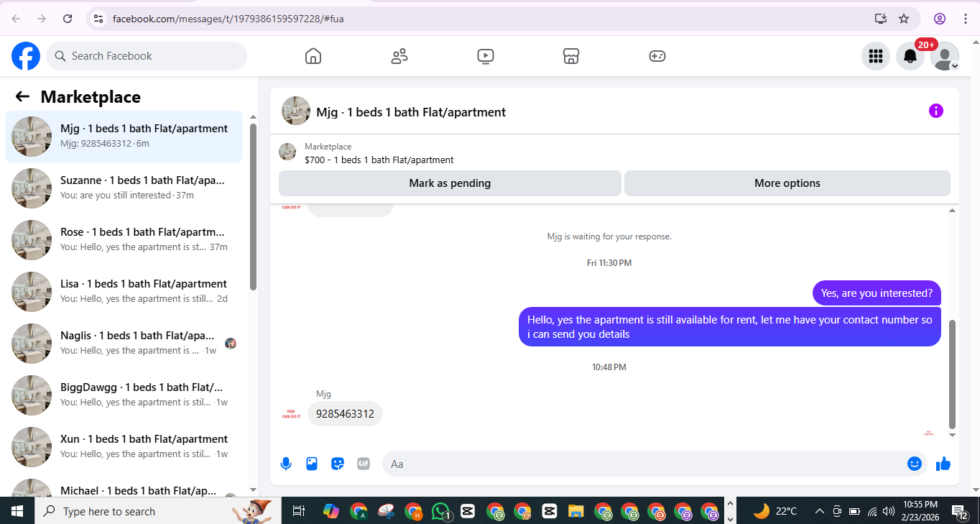Open emoji picker in message box

point(914,464)
